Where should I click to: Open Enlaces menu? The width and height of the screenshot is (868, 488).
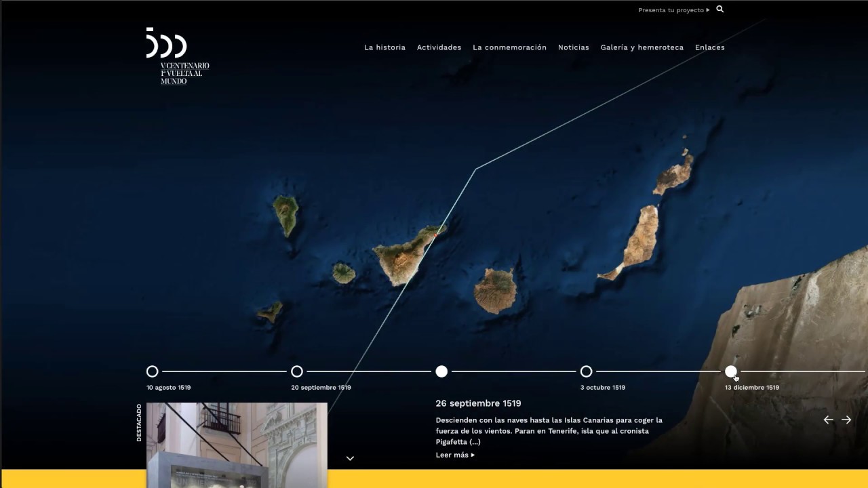(709, 47)
